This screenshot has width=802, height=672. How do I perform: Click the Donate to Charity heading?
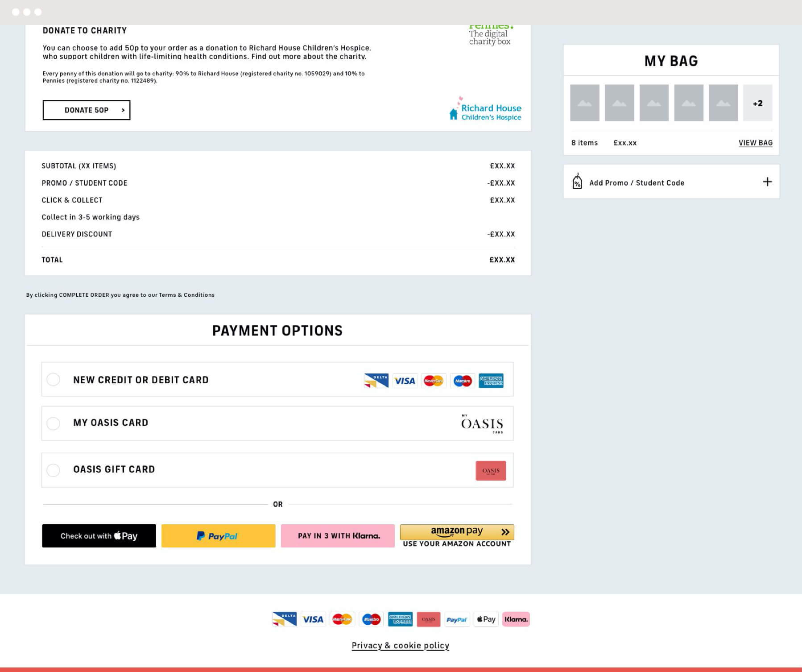tap(85, 30)
